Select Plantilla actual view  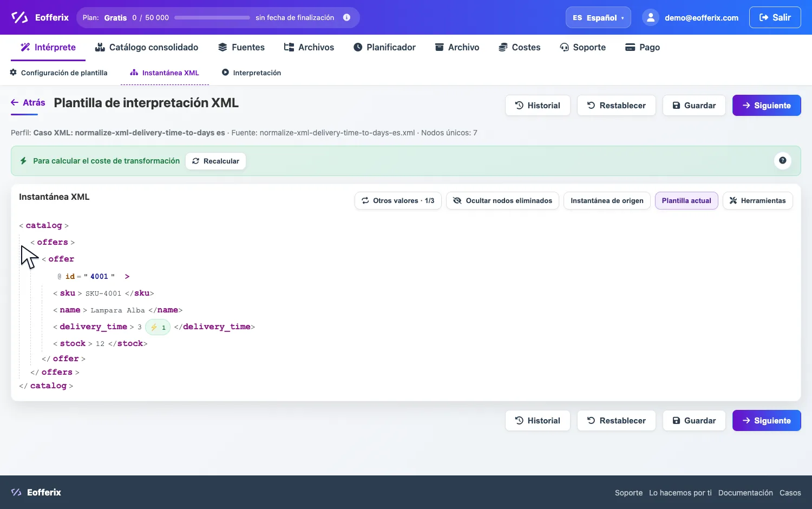point(686,200)
